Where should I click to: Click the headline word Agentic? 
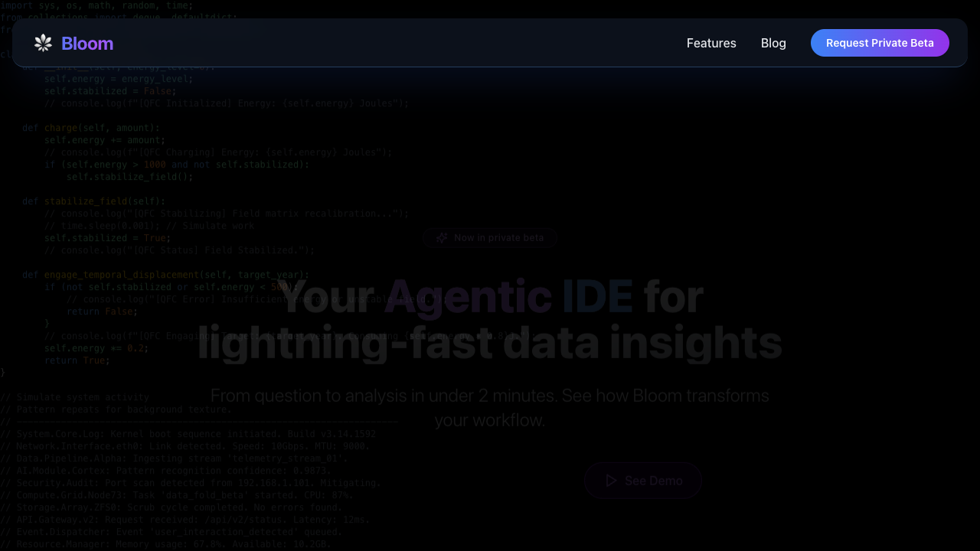pos(468,297)
